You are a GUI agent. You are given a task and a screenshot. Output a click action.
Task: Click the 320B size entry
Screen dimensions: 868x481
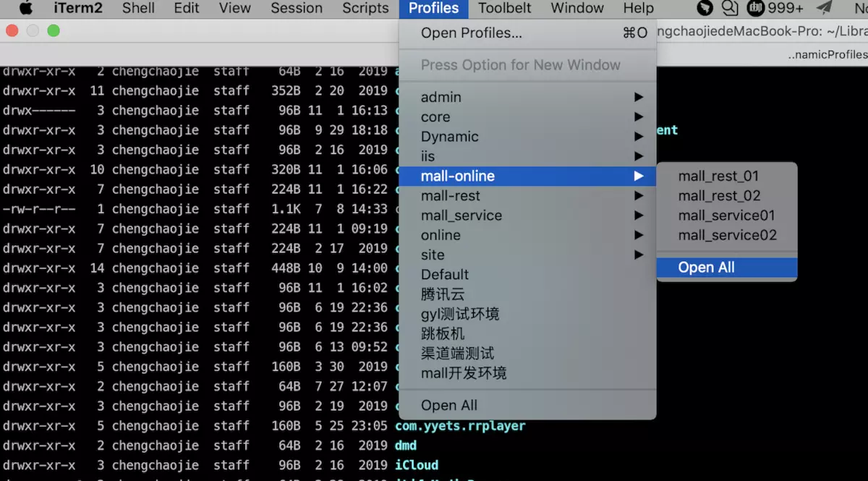286,169
